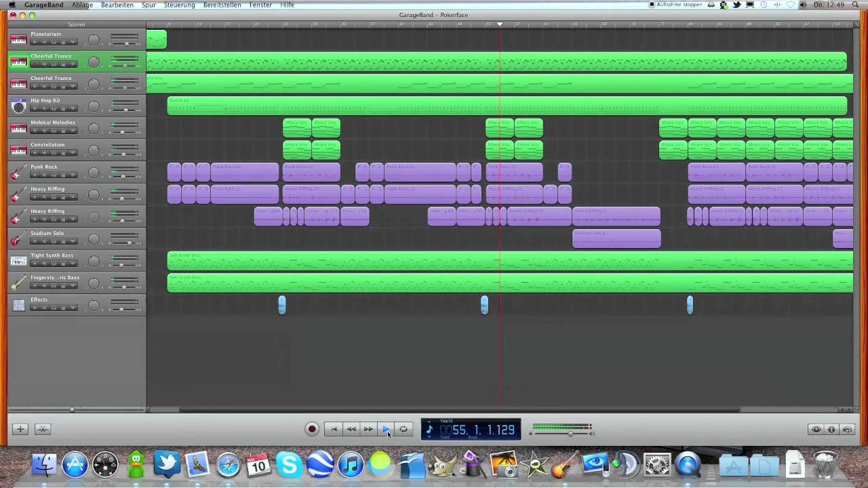Solo the Stadium Solo track

tap(54, 241)
